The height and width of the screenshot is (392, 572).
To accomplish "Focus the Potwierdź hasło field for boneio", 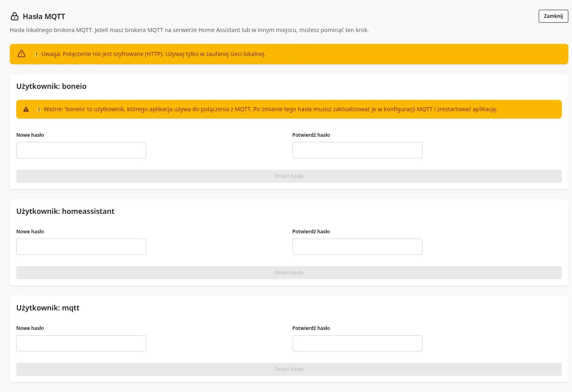I will (x=357, y=150).
